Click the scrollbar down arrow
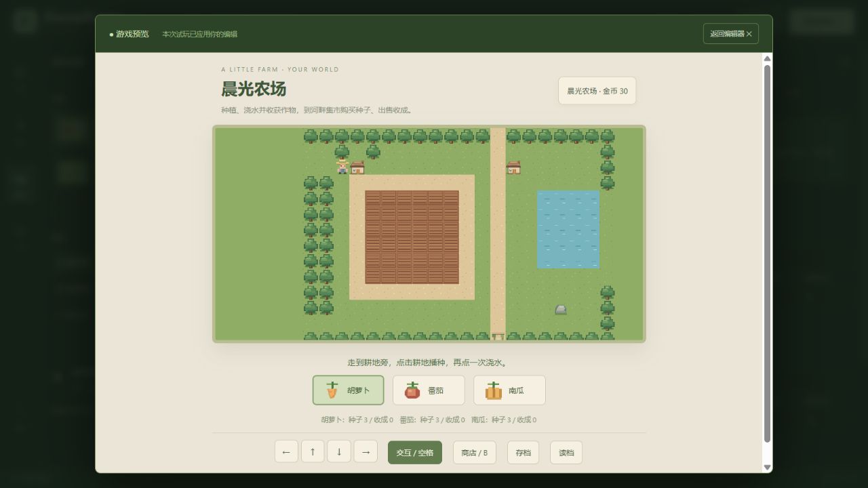Image resolution: width=868 pixels, height=488 pixels. pyautogui.click(x=767, y=467)
